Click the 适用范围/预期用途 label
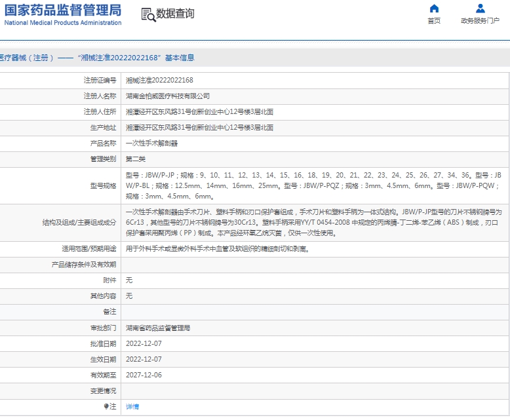 click(88, 249)
